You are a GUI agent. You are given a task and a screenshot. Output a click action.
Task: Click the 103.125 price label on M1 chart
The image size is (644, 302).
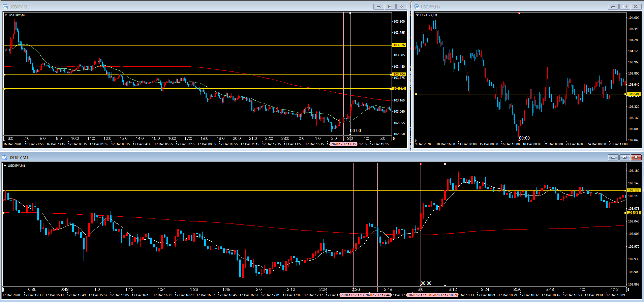[634, 190]
